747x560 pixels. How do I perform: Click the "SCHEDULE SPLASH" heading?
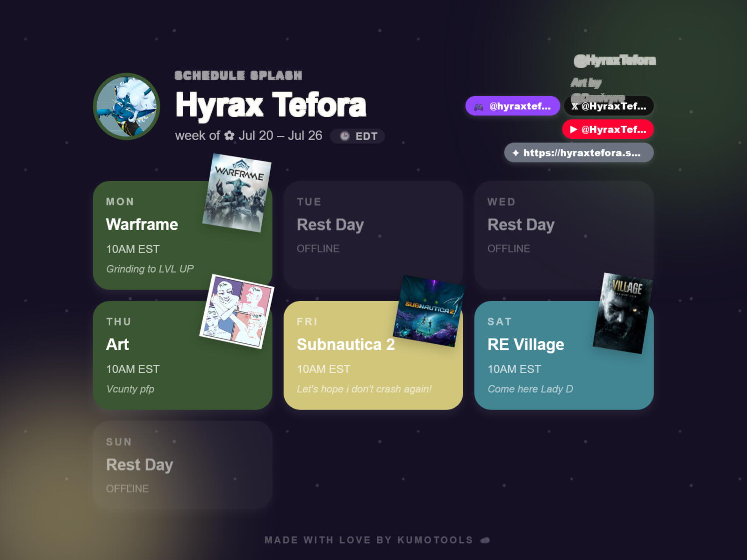point(238,76)
